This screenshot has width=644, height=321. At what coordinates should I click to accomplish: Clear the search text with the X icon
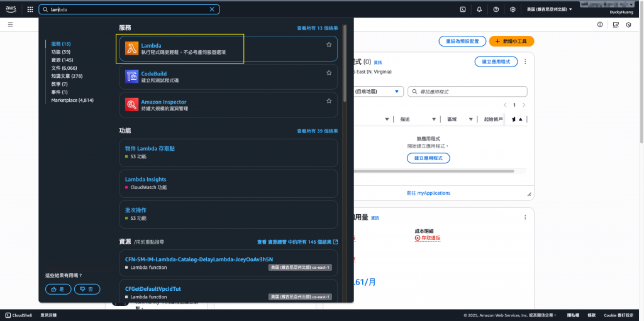coord(212,9)
